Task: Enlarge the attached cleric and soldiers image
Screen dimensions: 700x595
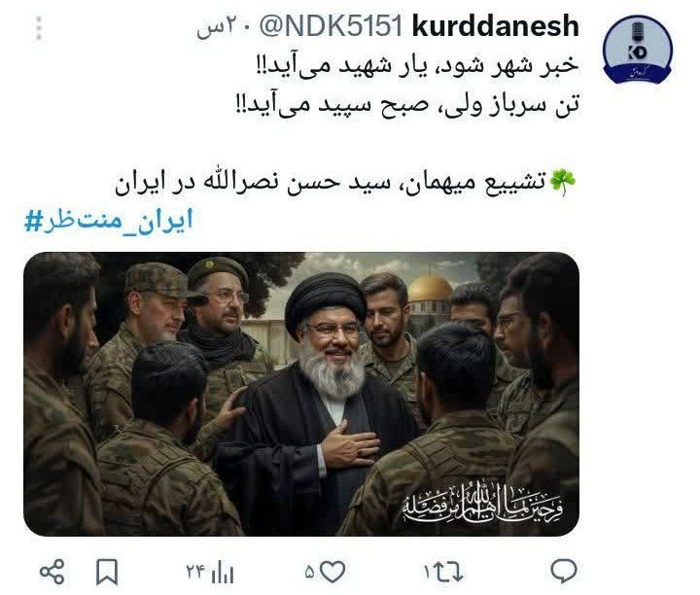Action: click(x=301, y=394)
